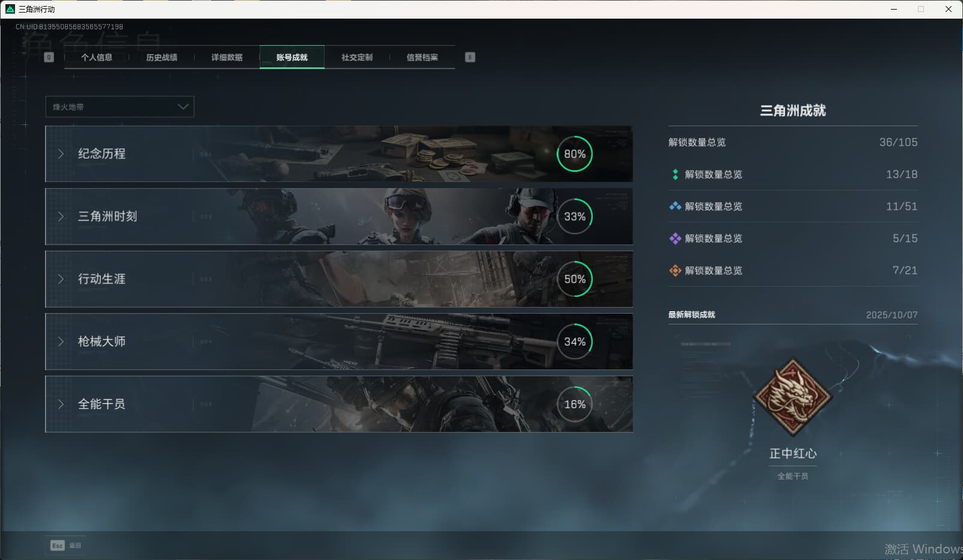Image resolution: width=963 pixels, height=560 pixels.
Task: Expand the 三角洲时刻 achievement row
Action: pos(107,216)
